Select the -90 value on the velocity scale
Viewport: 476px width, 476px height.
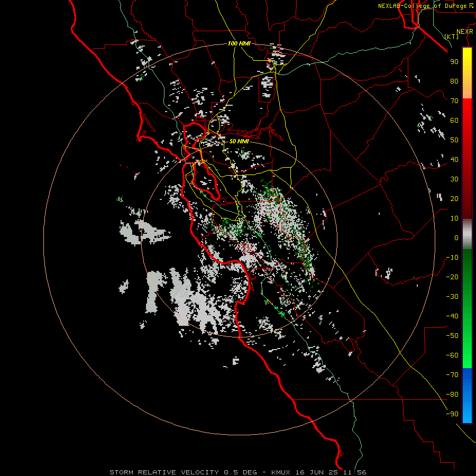tap(452, 414)
